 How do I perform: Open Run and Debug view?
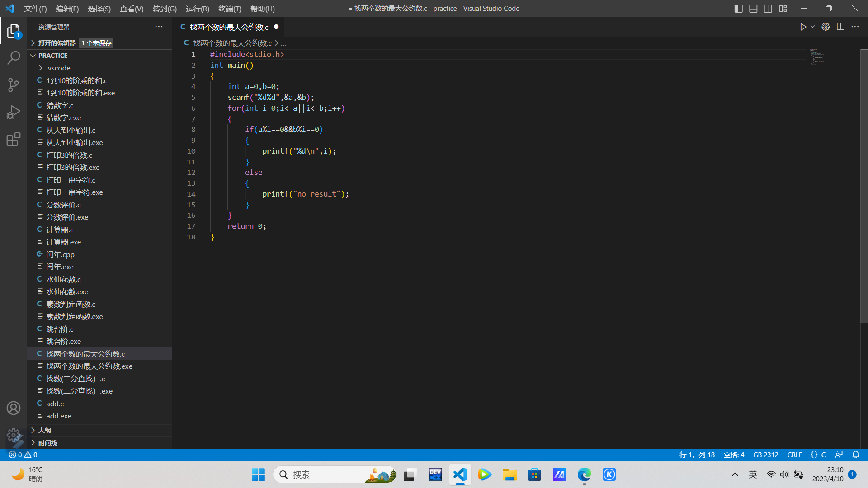coord(14,112)
